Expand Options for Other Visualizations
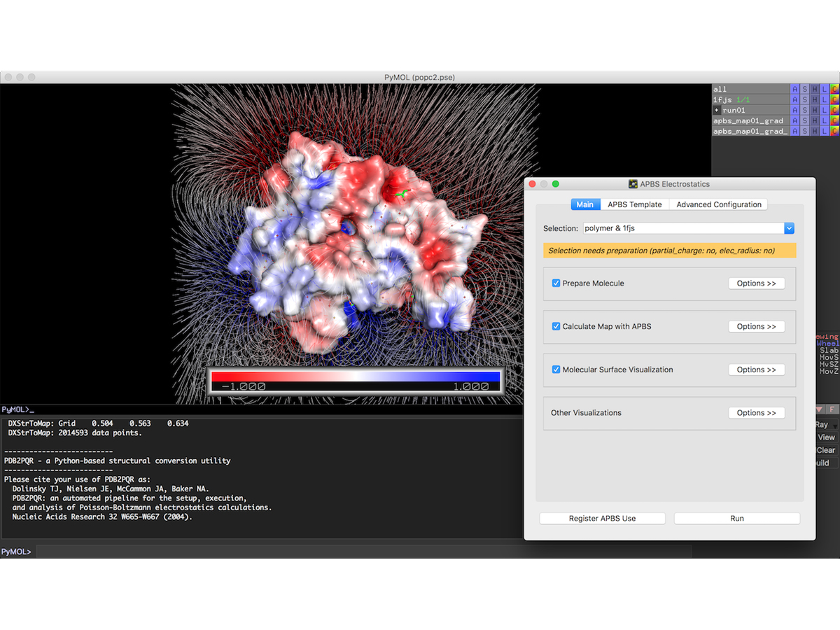Viewport: 840px width, 630px height. click(x=756, y=413)
